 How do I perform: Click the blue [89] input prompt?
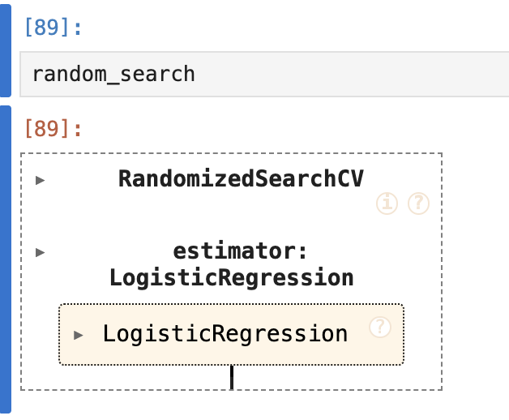point(53,28)
